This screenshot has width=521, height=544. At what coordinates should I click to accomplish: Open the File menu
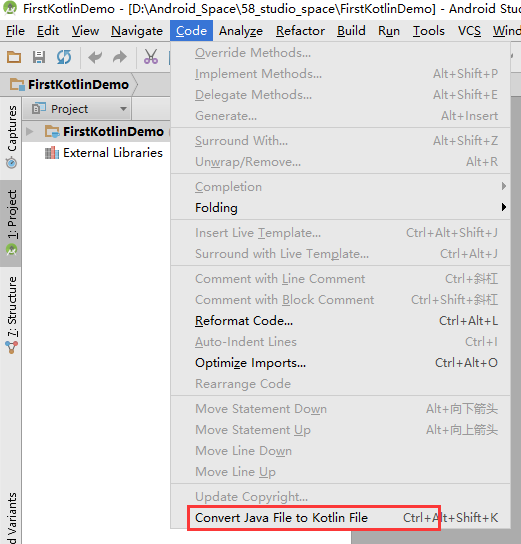pos(15,31)
